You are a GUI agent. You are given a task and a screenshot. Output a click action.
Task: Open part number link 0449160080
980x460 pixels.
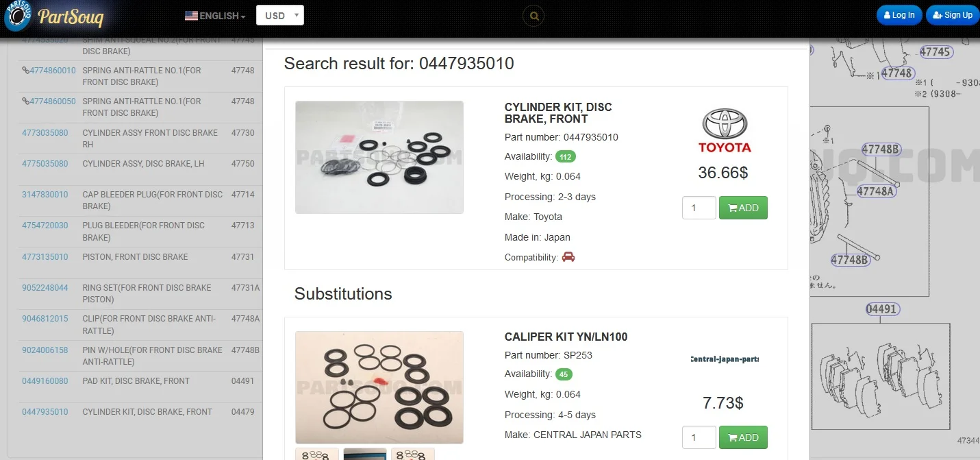45,381
